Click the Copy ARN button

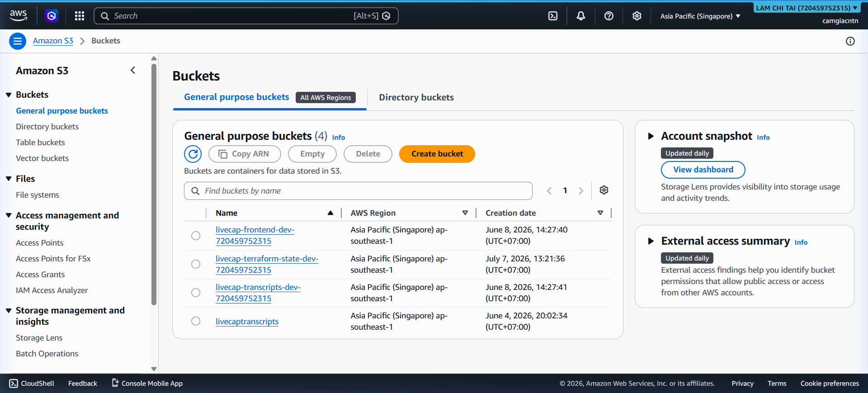coord(245,154)
